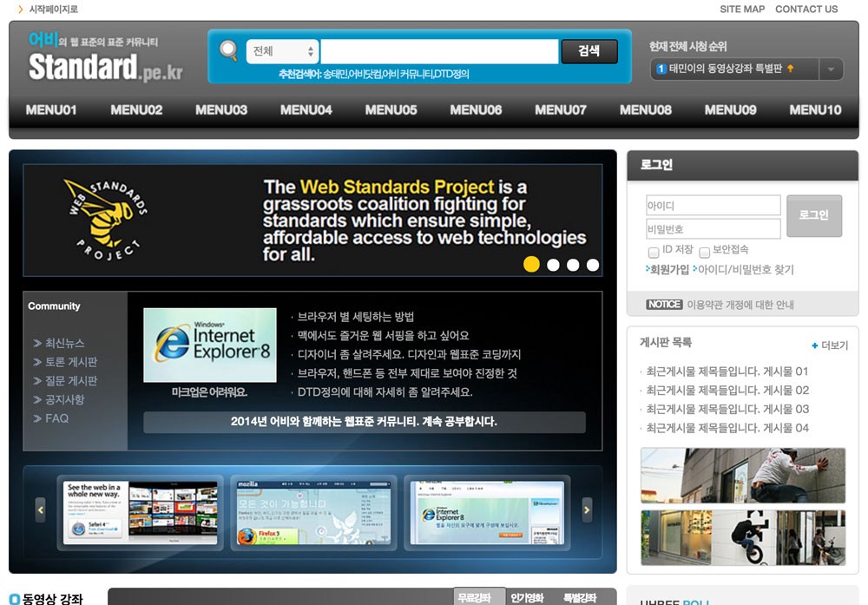
Task: Switch to the 무료강좌 tab
Action: tap(479, 596)
